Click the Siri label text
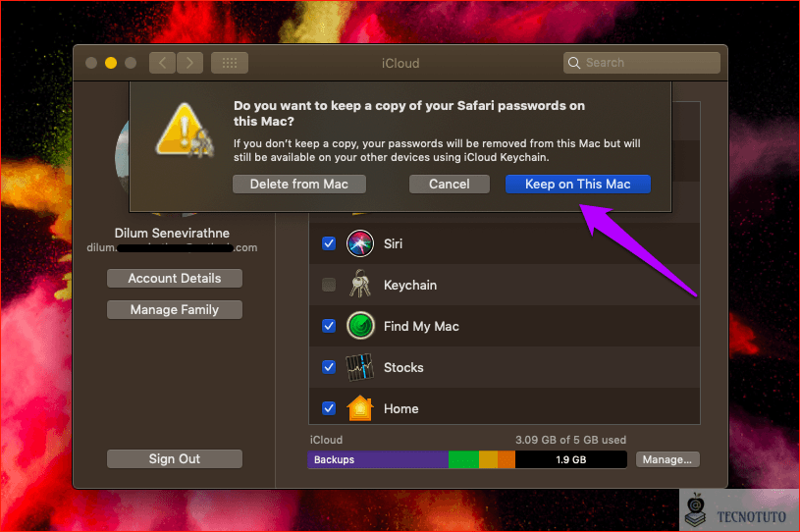This screenshot has width=800, height=532. coord(393,243)
